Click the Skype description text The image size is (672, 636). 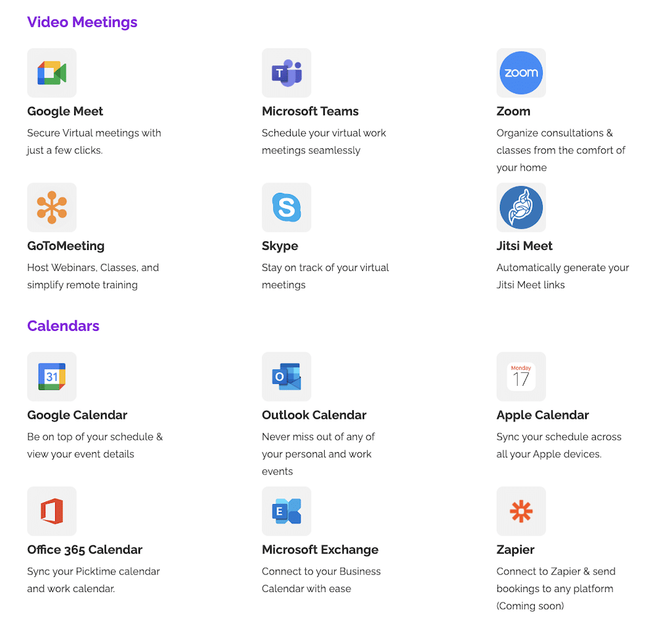point(325,276)
